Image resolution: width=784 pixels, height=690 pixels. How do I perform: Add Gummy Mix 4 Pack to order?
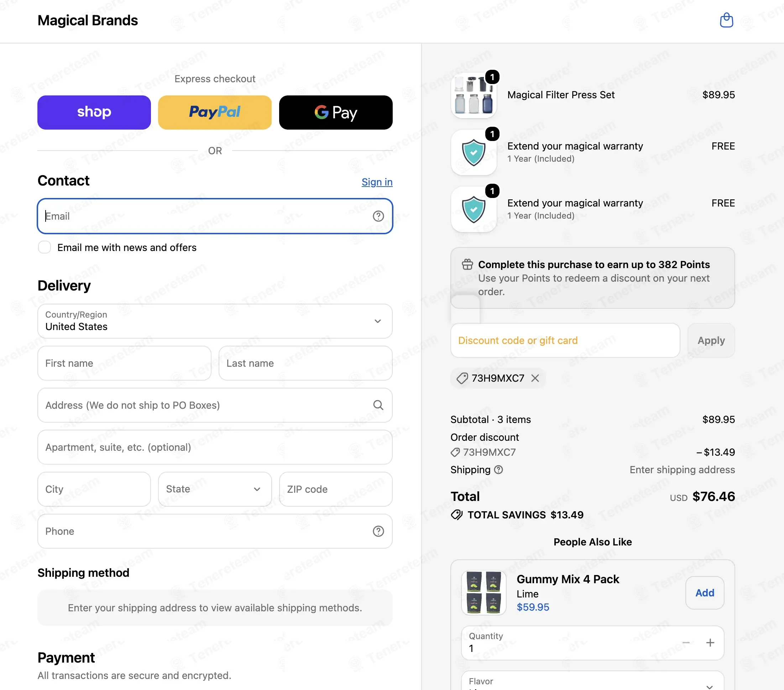pyautogui.click(x=705, y=593)
